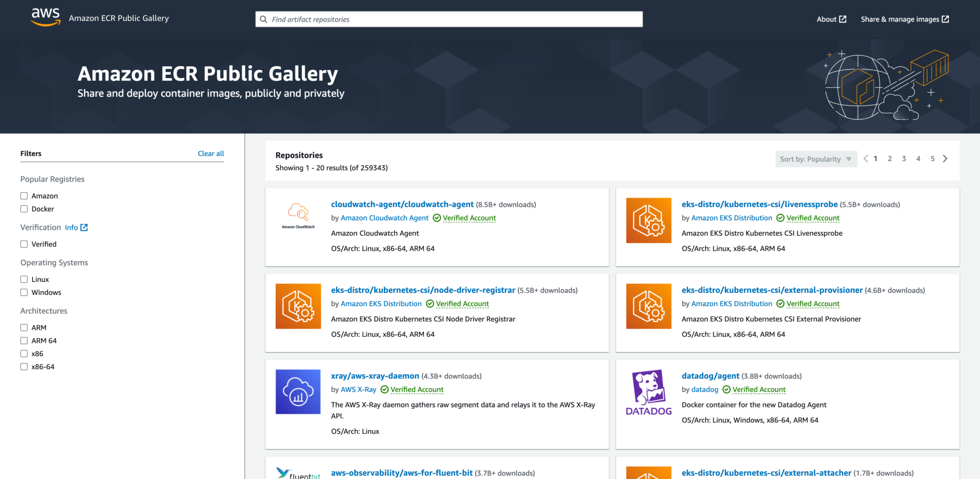Image resolution: width=980 pixels, height=479 pixels.
Task: Click the Clear all filters link
Action: click(211, 153)
